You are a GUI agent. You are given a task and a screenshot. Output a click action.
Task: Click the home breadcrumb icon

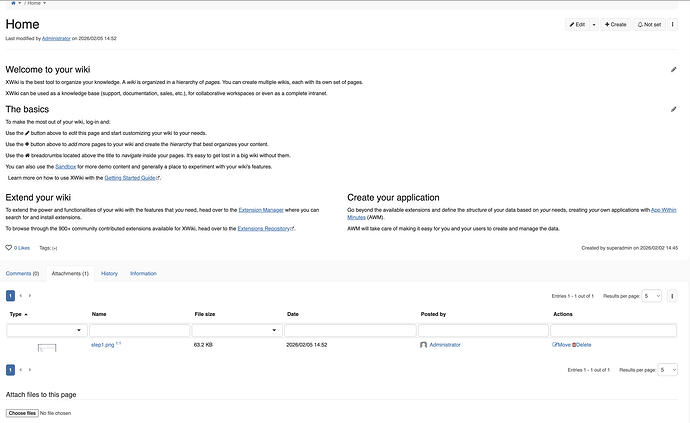[13, 4]
